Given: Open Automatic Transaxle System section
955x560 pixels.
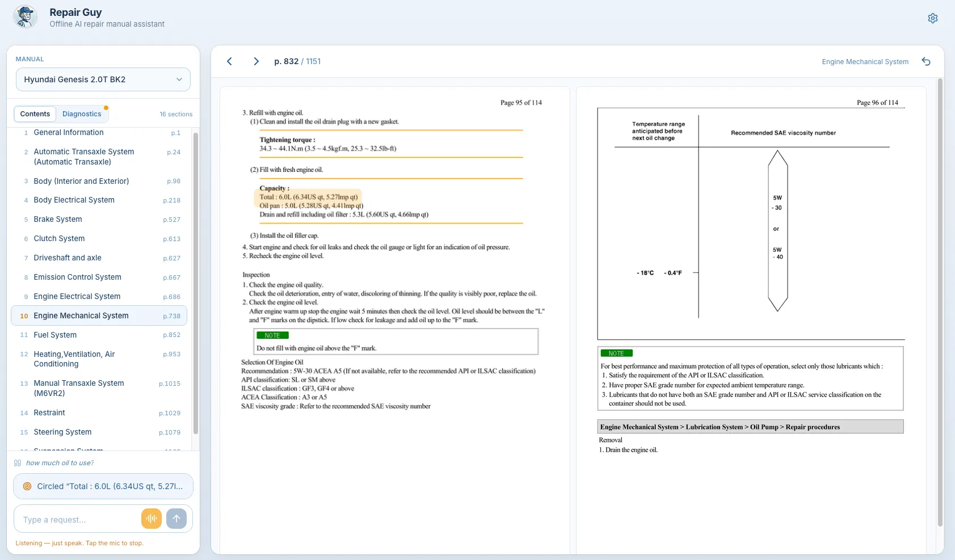Looking at the screenshot, I should [99, 157].
